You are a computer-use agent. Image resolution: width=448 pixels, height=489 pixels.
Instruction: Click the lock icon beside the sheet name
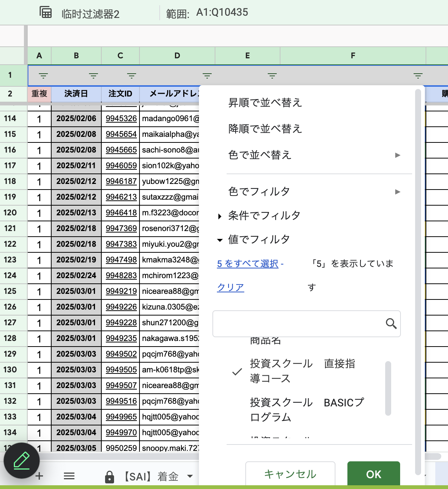coord(110,476)
